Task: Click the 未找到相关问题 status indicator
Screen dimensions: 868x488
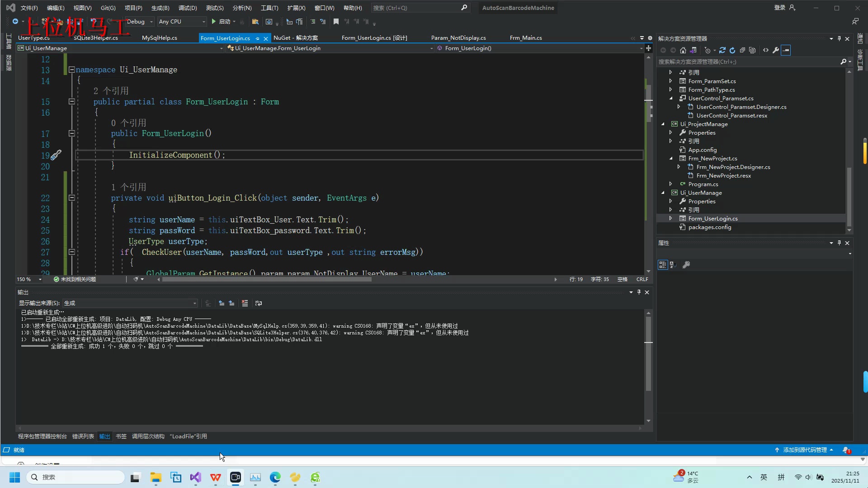Action: [x=75, y=279]
